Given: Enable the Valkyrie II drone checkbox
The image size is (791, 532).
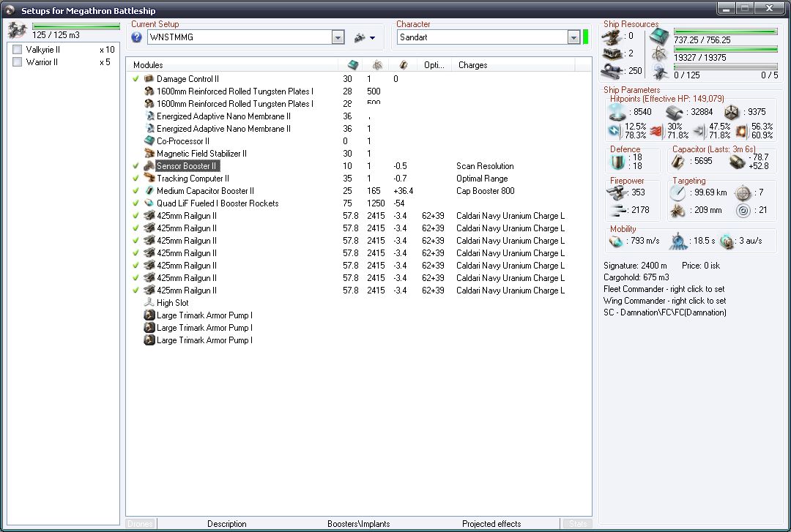Looking at the screenshot, I should [18, 50].
